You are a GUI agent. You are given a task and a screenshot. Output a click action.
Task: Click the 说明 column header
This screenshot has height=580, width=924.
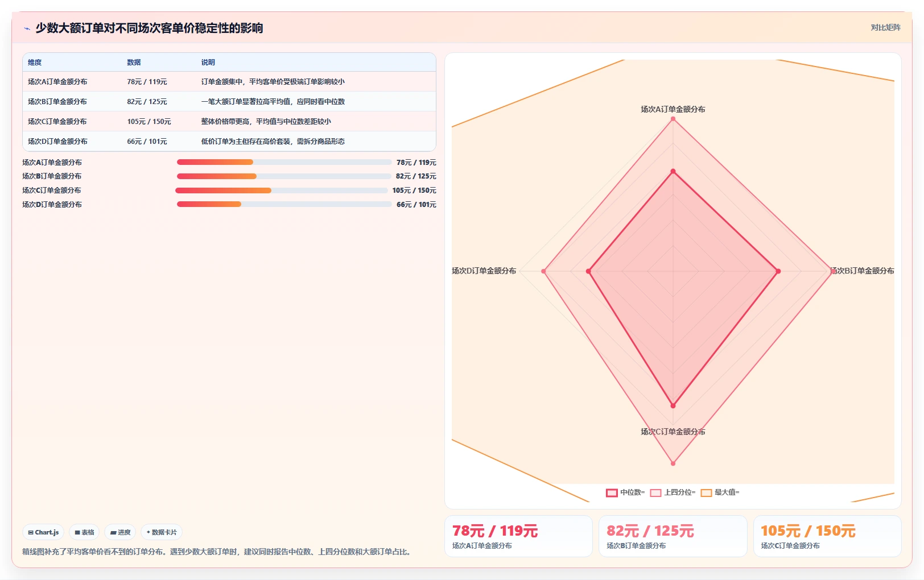(208, 63)
